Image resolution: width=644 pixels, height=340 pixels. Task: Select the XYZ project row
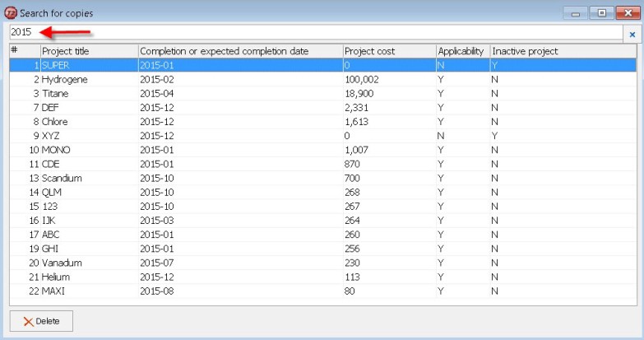322,136
